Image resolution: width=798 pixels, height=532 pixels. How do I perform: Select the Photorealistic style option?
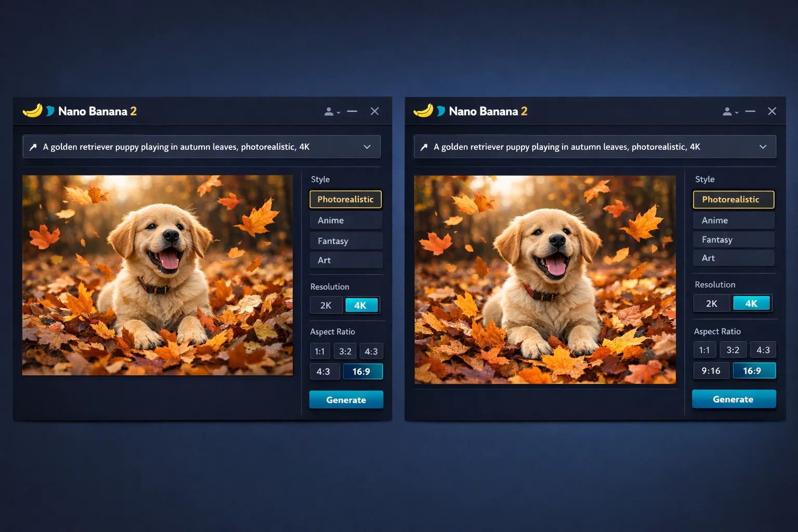[x=345, y=199]
